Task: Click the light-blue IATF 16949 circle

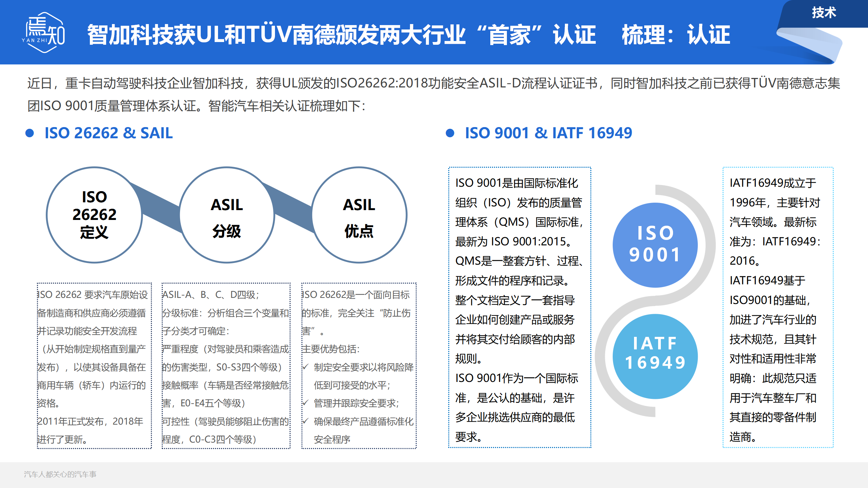Action: click(x=655, y=356)
